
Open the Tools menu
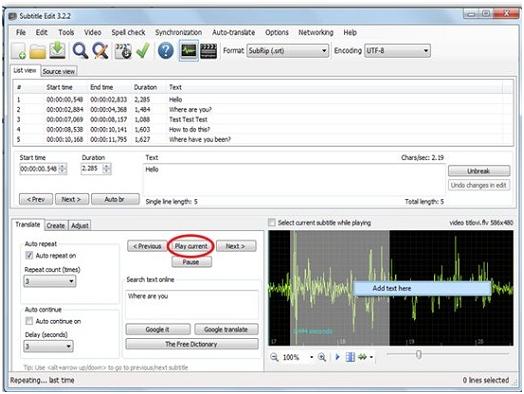tap(66, 32)
